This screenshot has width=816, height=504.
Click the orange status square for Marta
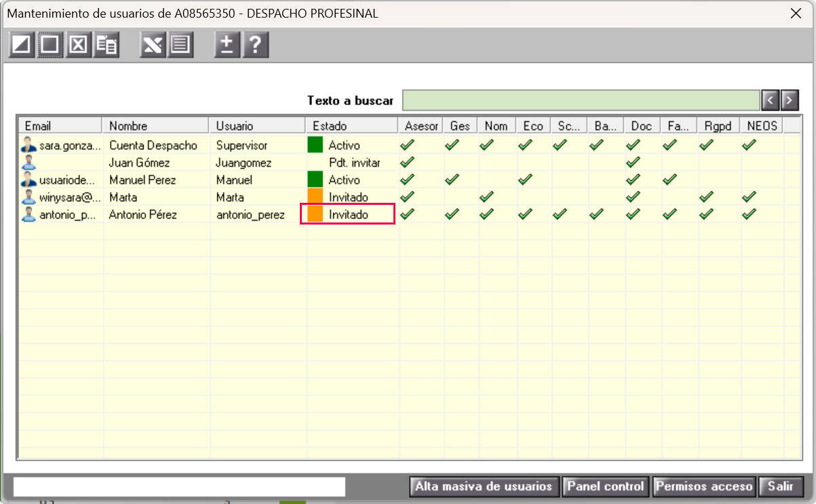pos(315,197)
